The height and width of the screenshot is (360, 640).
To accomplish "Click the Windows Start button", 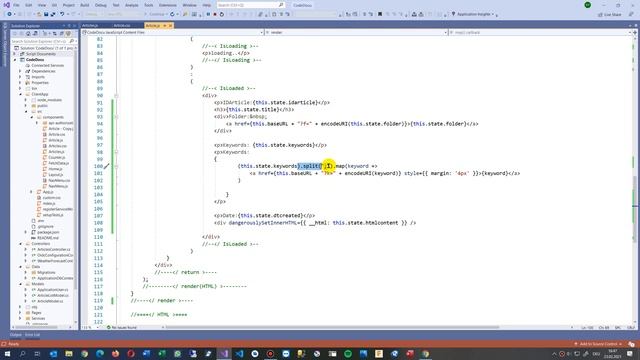I will pyautogui.click(x=7, y=353).
